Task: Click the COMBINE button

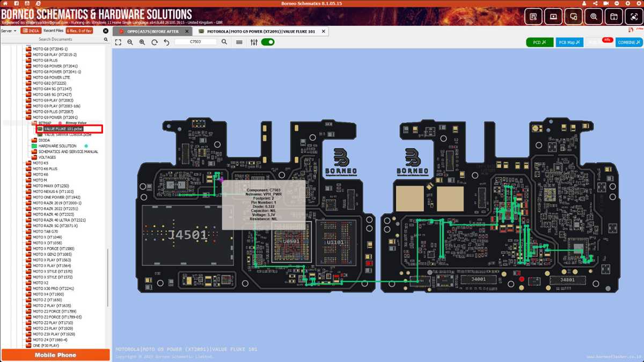Action: point(628,42)
